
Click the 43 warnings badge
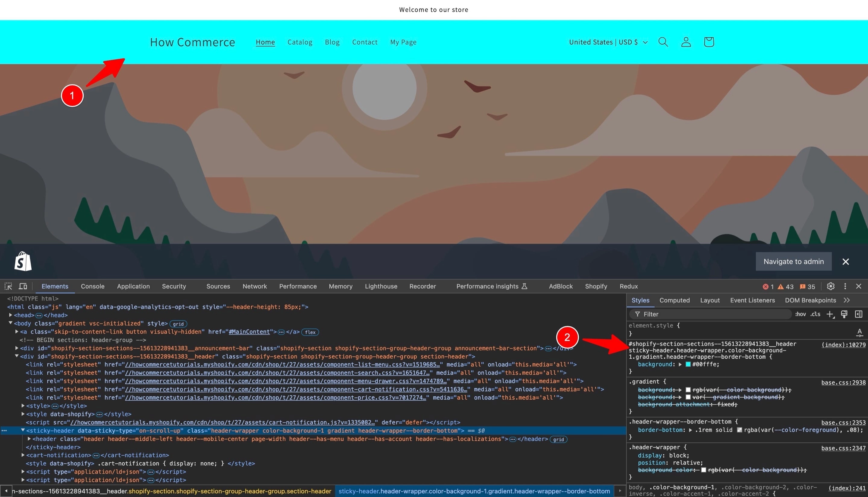coord(785,287)
